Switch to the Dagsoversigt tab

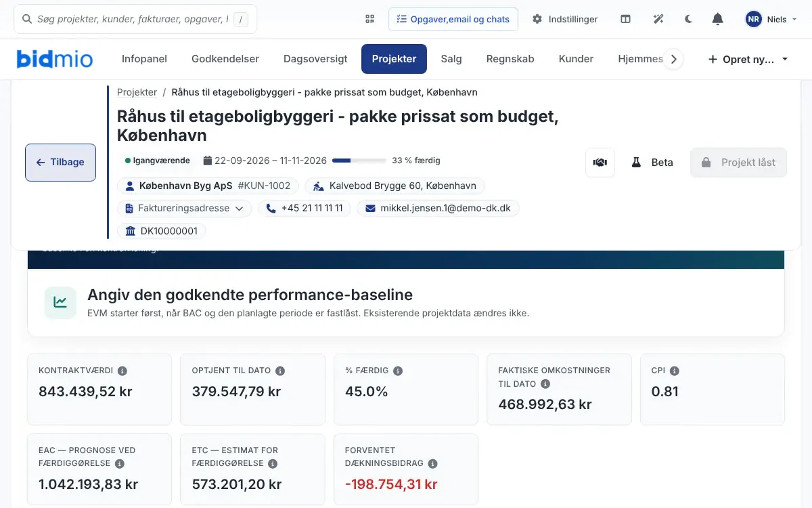315,59
